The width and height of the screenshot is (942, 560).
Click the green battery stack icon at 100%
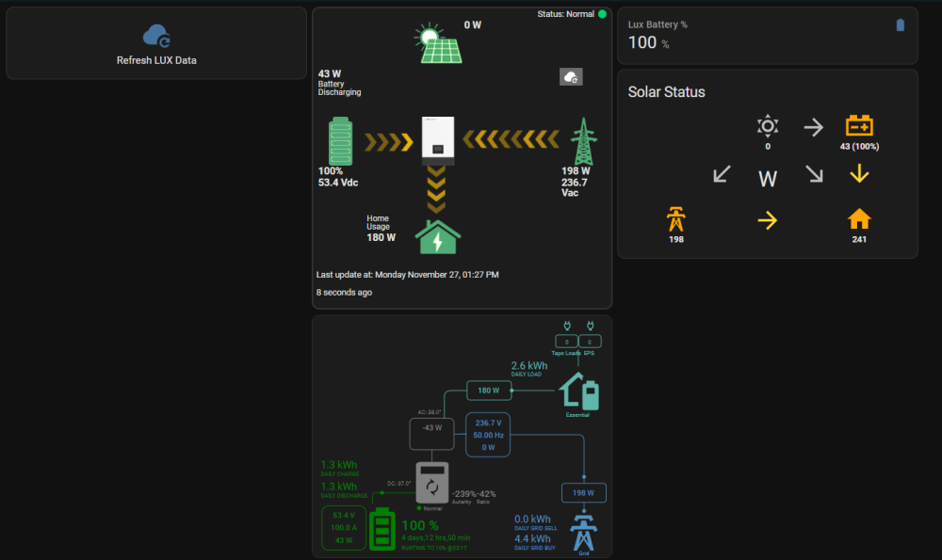tap(341, 141)
